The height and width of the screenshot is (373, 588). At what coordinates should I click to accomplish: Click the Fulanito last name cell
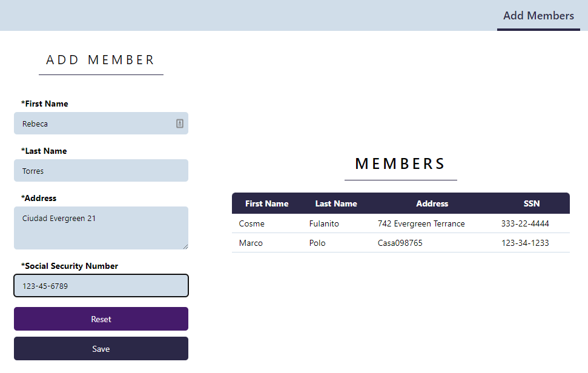pyautogui.click(x=324, y=223)
